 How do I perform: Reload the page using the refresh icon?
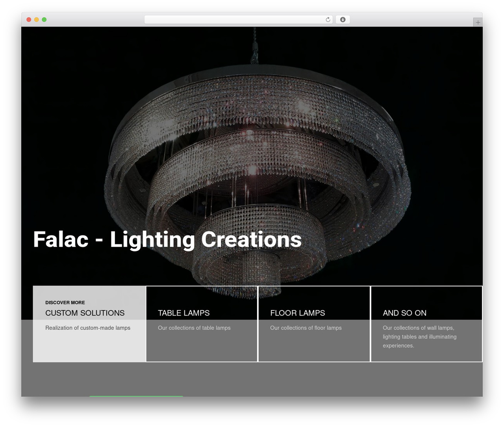(x=328, y=20)
